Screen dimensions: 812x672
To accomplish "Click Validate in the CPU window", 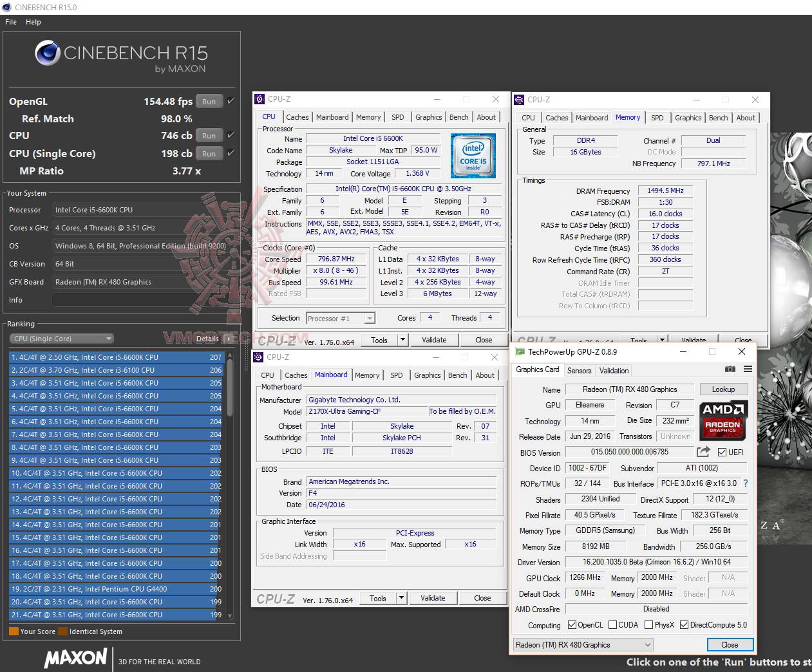I will tap(434, 340).
